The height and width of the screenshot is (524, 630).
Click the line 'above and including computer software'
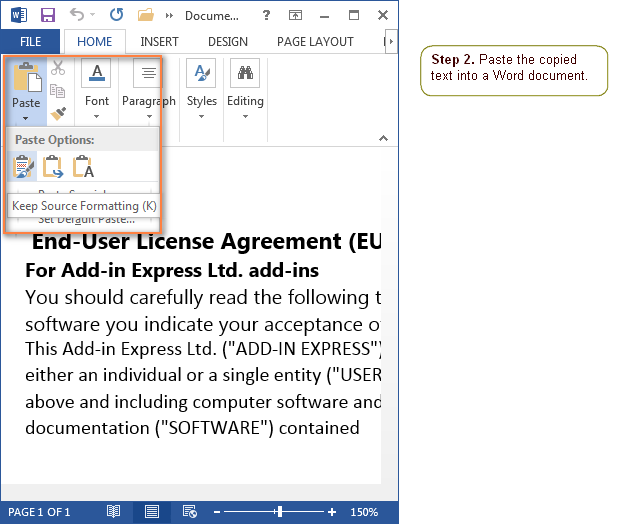click(x=203, y=402)
